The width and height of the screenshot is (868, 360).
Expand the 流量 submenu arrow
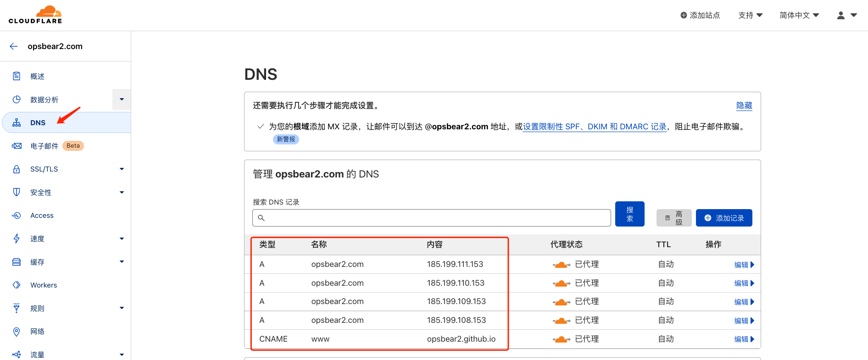(x=122, y=354)
